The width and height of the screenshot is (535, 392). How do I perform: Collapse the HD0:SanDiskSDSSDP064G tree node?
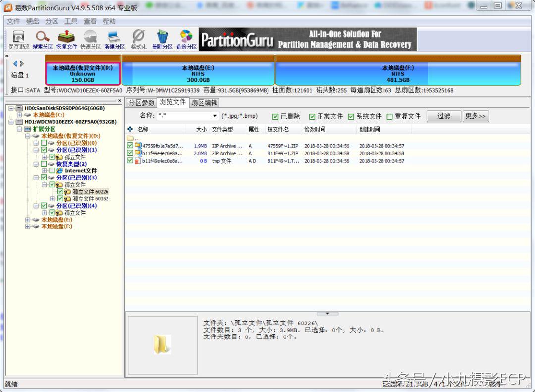pos(11,108)
